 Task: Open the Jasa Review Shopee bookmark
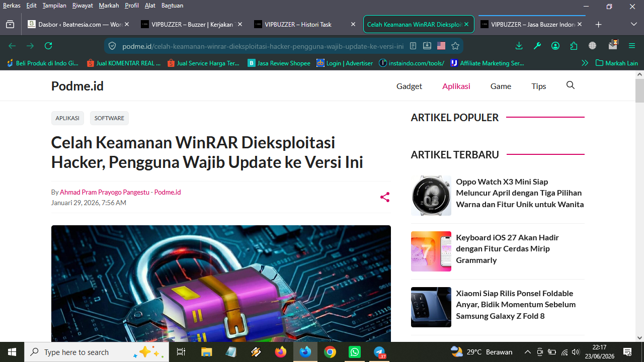pyautogui.click(x=279, y=63)
